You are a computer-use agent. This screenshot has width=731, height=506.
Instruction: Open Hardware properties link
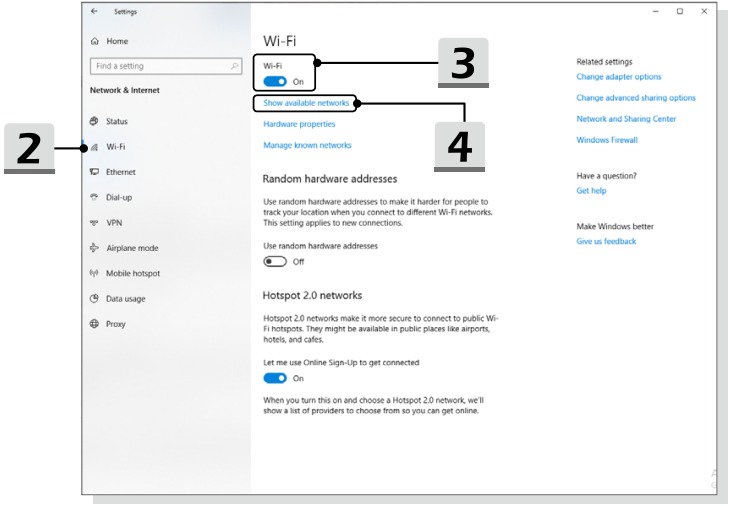[x=299, y=124]
